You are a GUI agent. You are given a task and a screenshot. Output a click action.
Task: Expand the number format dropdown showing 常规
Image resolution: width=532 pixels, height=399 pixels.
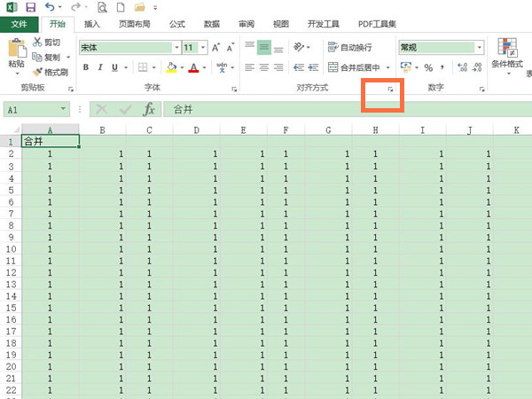pyautogui.click(x=480, y=47)
